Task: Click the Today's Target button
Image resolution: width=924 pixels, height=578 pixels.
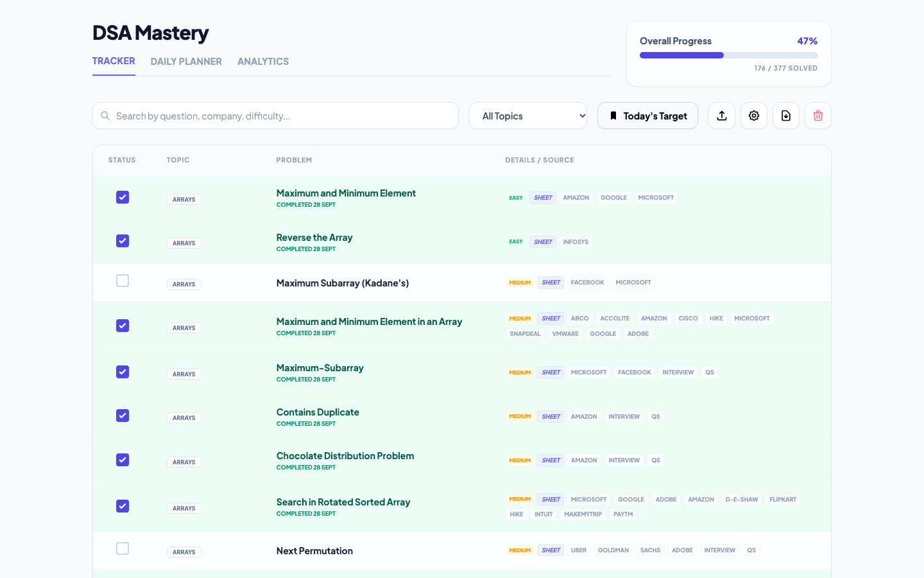Action: pos(647,116)
